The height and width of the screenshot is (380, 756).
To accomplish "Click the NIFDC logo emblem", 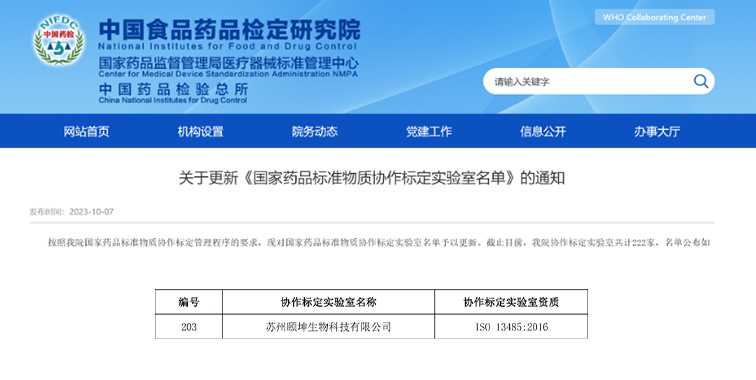I will (x=59, y=40).
